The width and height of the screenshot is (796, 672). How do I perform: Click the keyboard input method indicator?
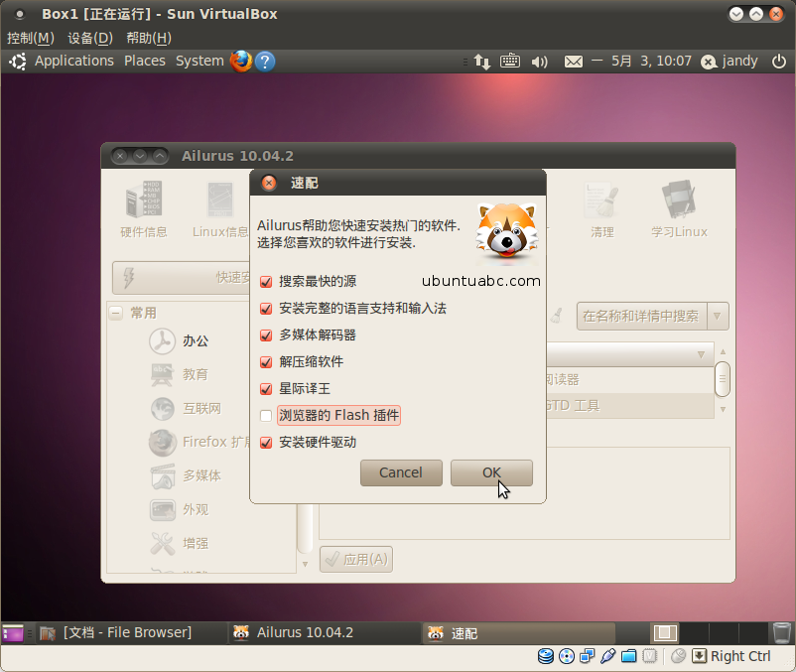(510, 62)
